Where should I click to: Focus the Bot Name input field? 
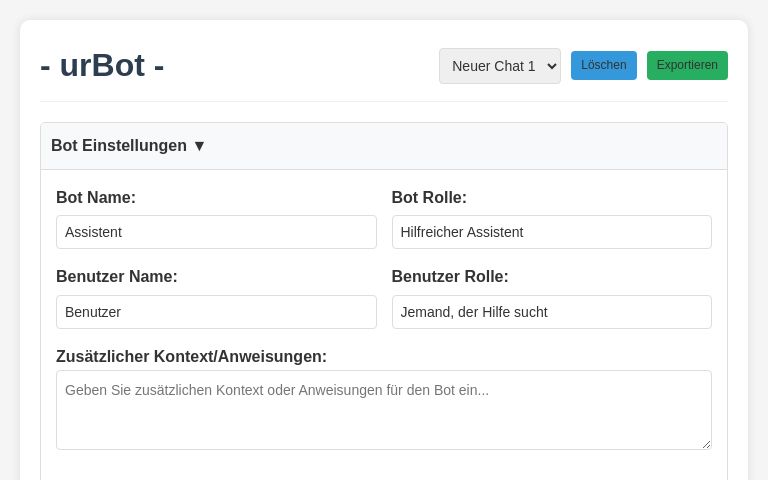tap(216, 232)
